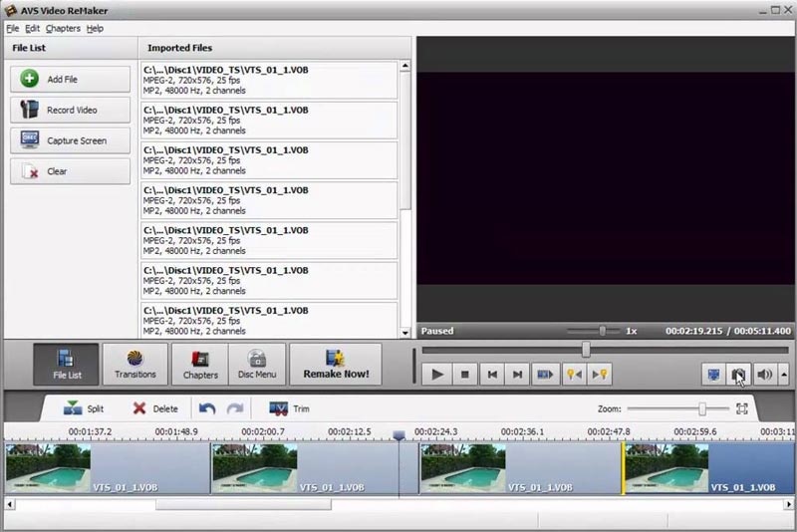This screenshot has height=532, width=797.
Task: Adjust the timeline Zoom slider
Action: [x=702, y=409]
